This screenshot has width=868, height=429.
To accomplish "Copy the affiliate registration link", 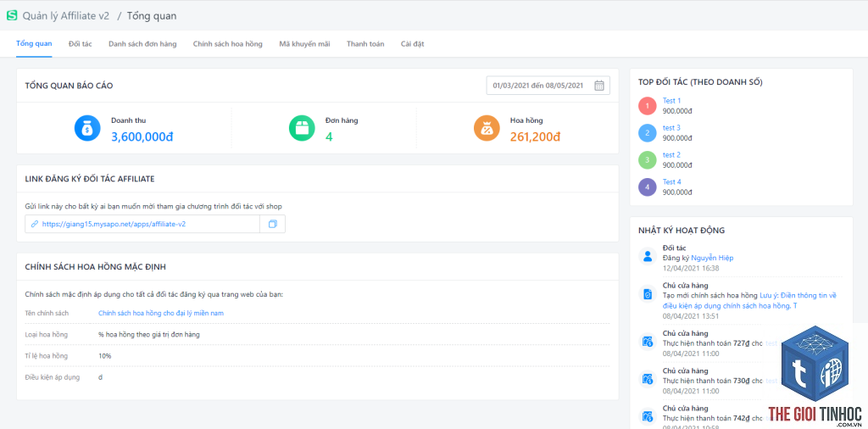I will (x=272, y=224).
